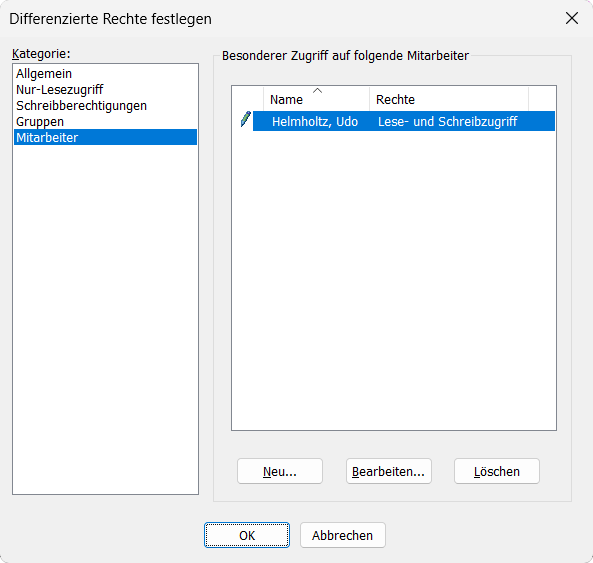This screenshot has height=563, width=593.
Task: Click the Neu... button
Action: [280, 471]
